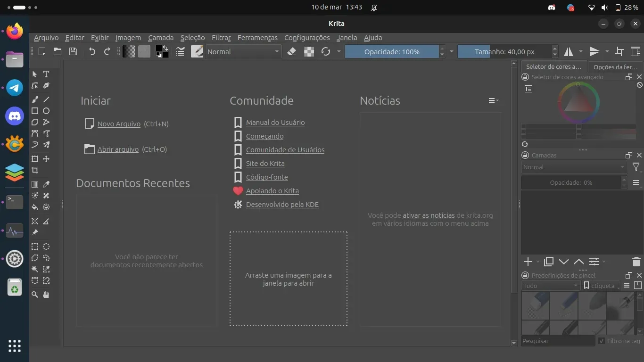Toggle preserve alpha checkerboard button

309,52
